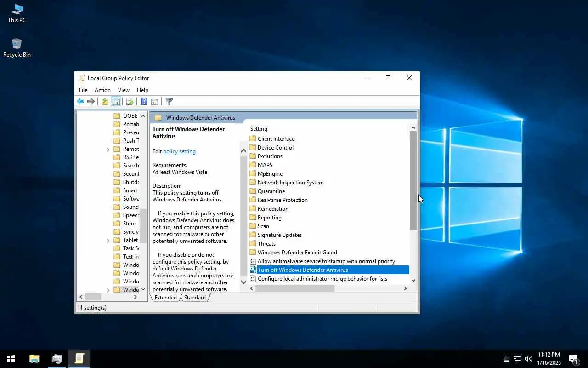
Task: Click the Export List toolbar icon
Action: click(x=130, y=102)
